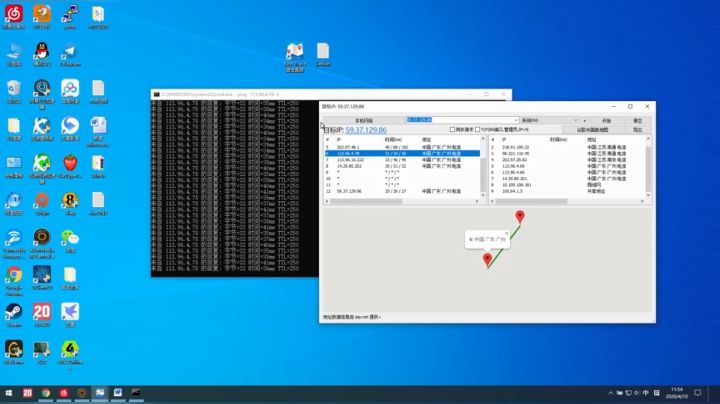Show hidden tray icons with the chevron

610,393
